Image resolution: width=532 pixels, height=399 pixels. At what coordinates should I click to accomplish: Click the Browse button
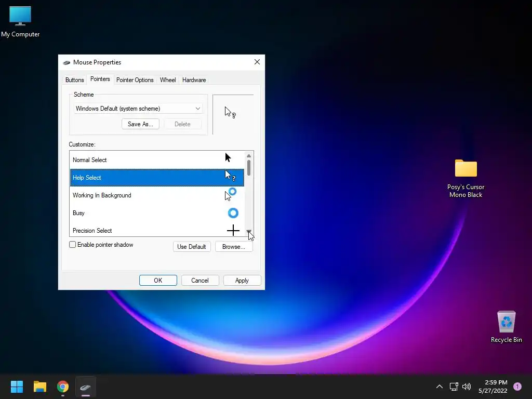tap(234, 247)
